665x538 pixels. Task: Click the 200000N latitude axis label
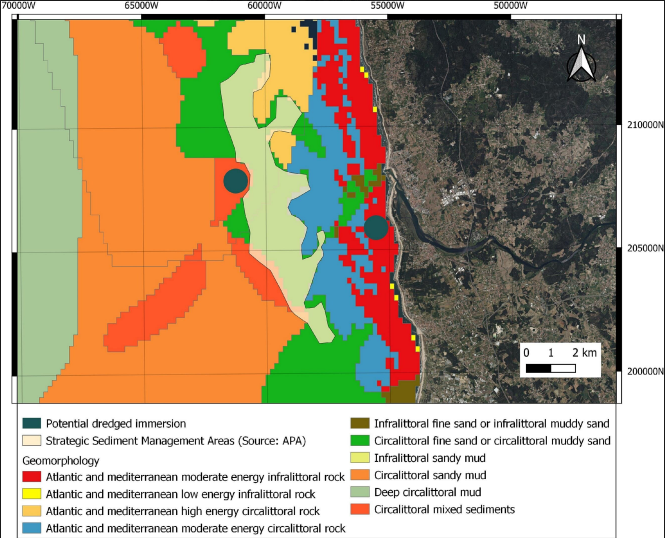[642, 372]
